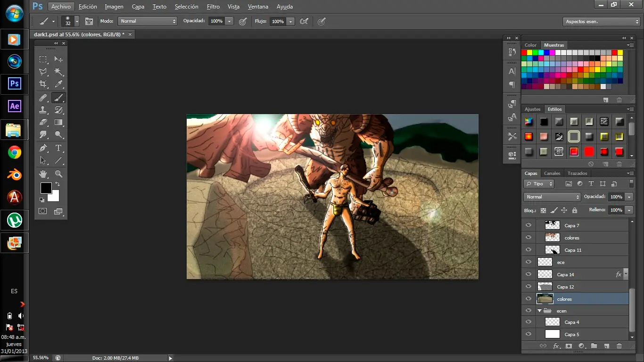
Task: Select the Lasso tool
Action: (43, 72)
